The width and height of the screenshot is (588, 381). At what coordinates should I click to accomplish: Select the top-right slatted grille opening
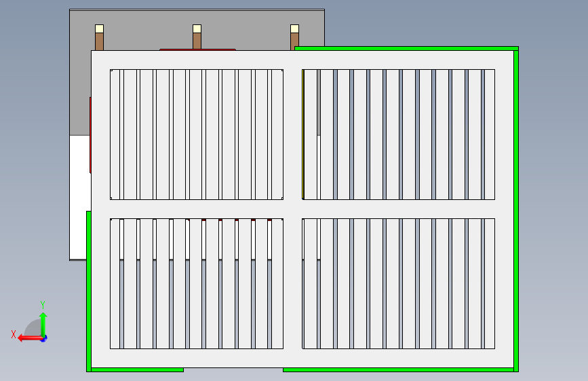[398, 134]
